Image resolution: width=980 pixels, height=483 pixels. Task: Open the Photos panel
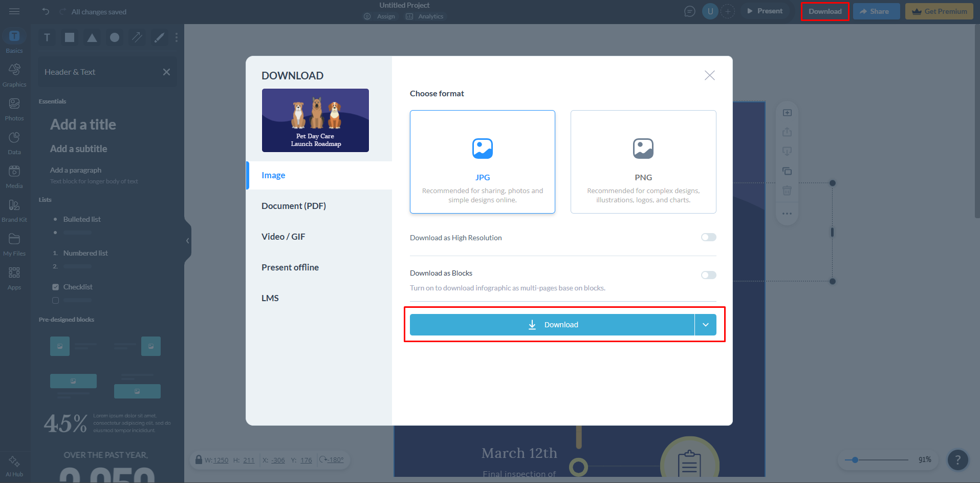point(14,108)
